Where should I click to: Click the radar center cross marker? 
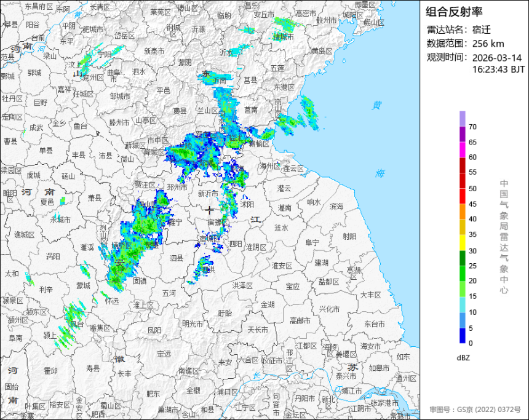209,210
